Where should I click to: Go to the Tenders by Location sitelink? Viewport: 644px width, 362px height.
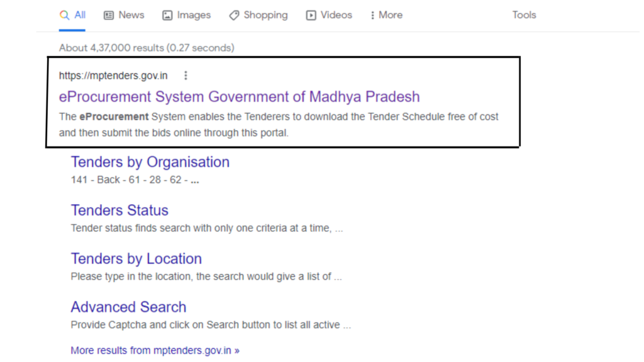click(136, 259)
